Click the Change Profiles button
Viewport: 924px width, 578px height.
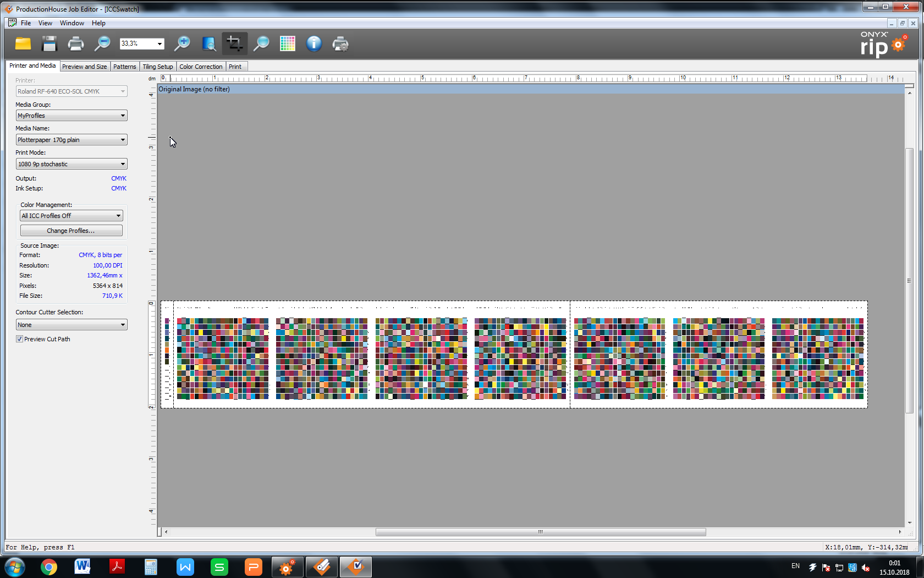71,231
